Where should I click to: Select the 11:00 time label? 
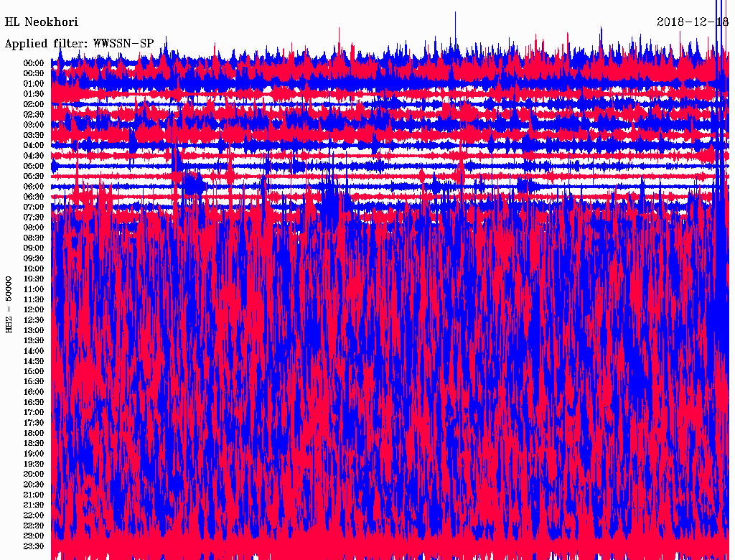coord(34,289)
